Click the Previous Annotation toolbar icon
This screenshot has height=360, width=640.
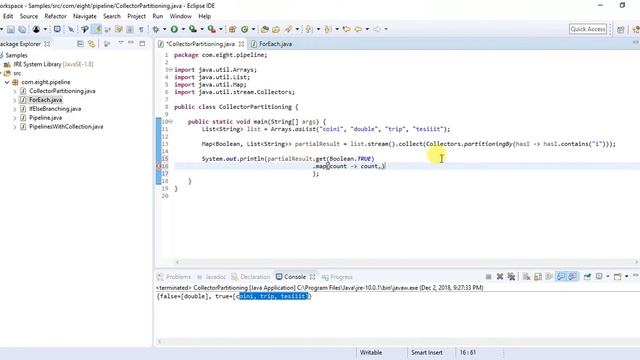pyautogui.click(x=327, y=29)
